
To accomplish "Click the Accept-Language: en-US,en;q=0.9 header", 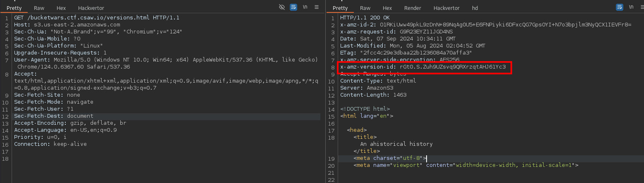I will [x=65, y=130].
